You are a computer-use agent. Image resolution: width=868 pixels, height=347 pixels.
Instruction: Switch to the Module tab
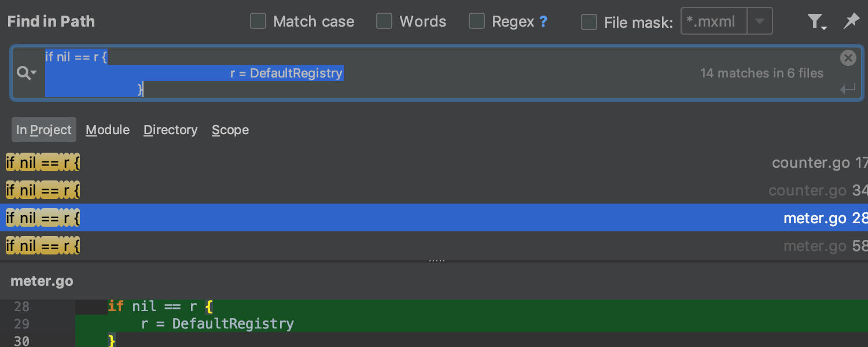pyautogui.click(x=108, y=130)
